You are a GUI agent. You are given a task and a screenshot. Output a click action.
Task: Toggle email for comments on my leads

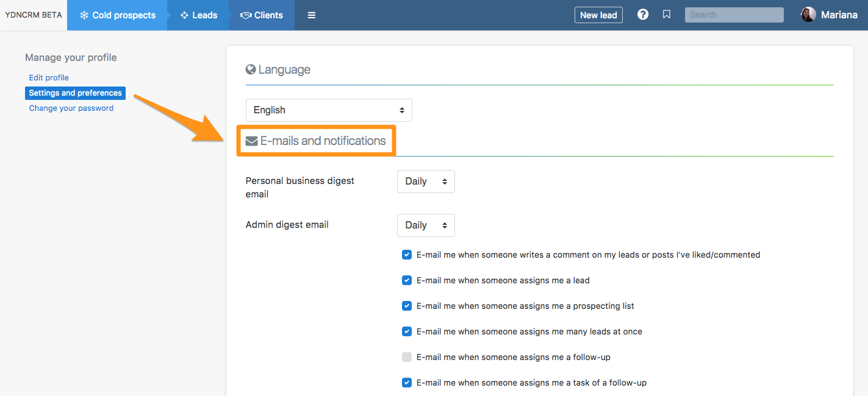coord(407,255)
